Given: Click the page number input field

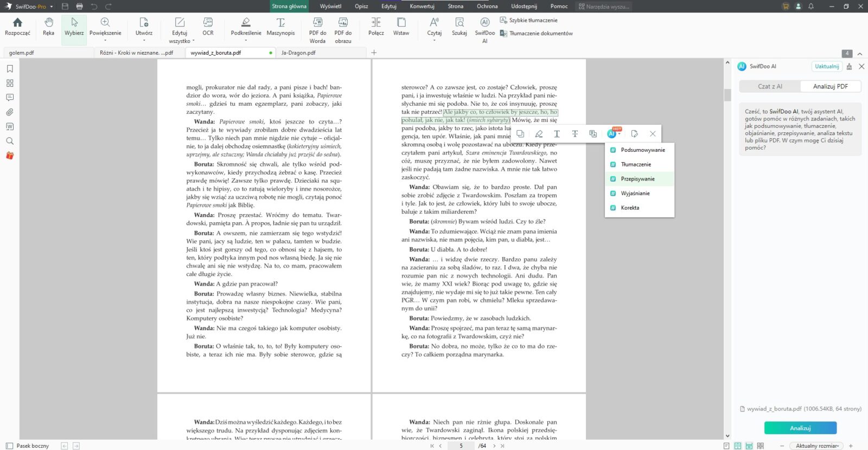Looking at the screenshot, I should pos(461,446).
